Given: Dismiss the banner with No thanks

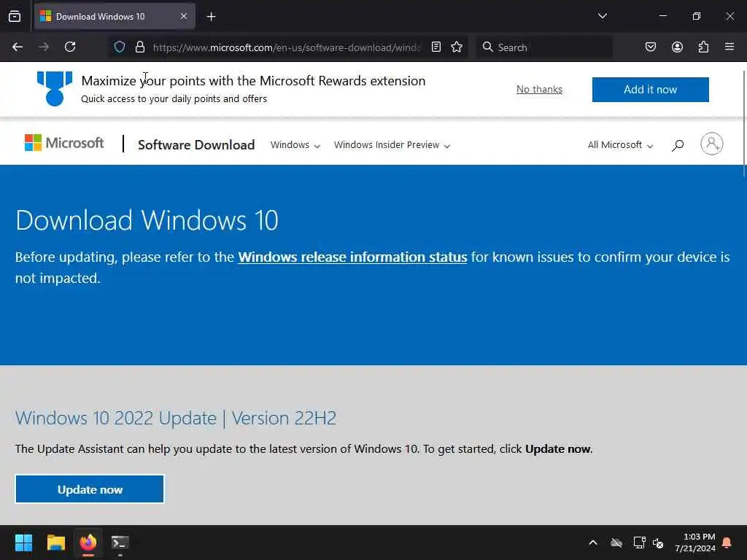Looking at the screenshot, I should click(x=539, y=90).
